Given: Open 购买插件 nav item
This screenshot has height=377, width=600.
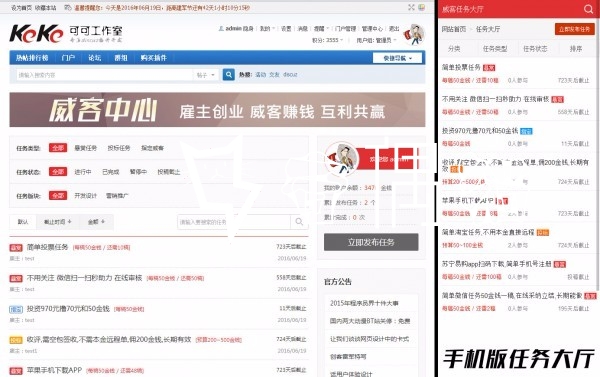Looking at the screenshot, I should (x=153, y=58).
